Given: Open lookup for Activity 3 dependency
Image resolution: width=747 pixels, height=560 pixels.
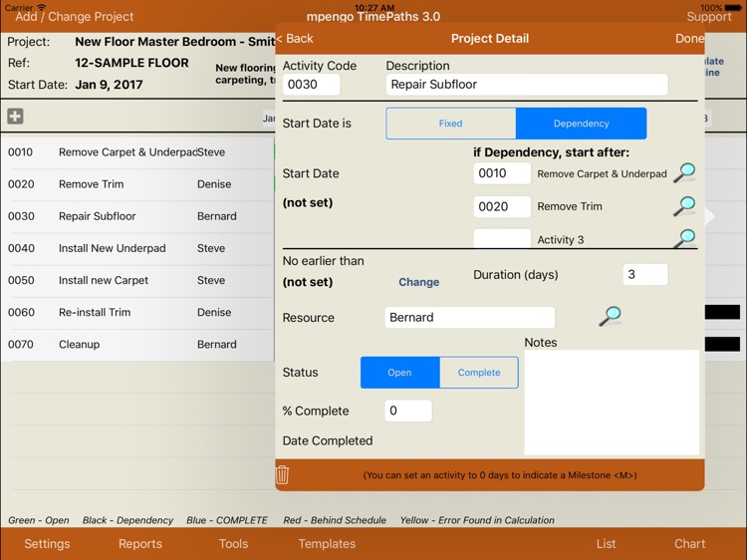Looking at the screenshot, I should (684, 238).
